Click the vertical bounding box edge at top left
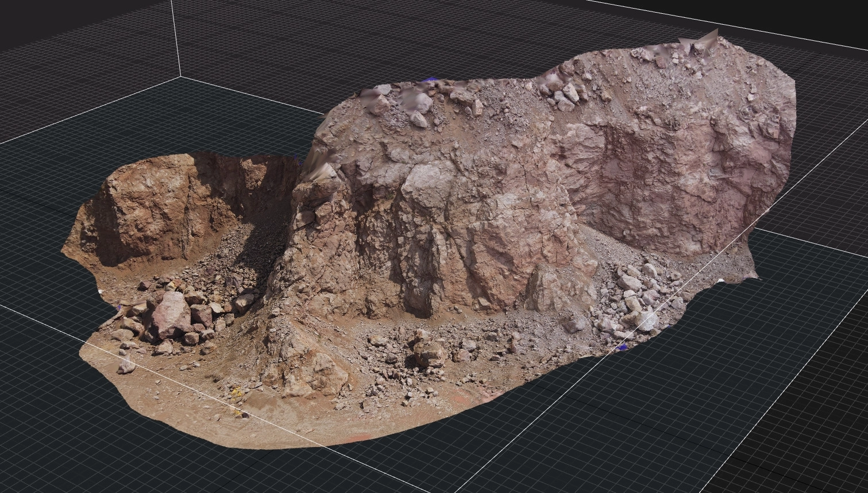The image size is (868, 493). coord(175,34)
